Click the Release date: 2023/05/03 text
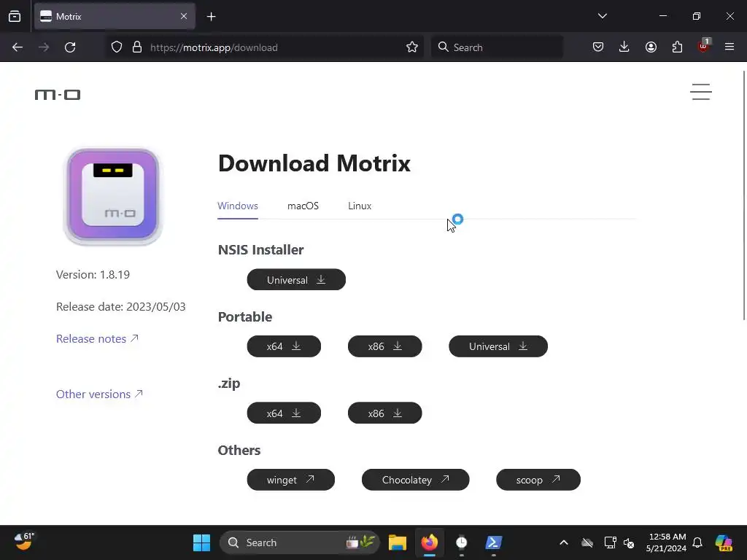Screen dimensions: 747x560 (121, 307)
